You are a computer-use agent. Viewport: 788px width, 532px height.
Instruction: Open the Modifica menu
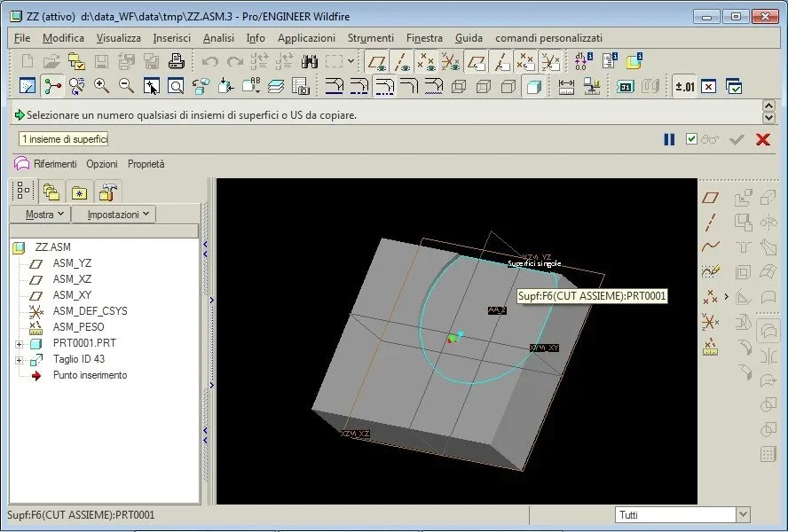63,38
